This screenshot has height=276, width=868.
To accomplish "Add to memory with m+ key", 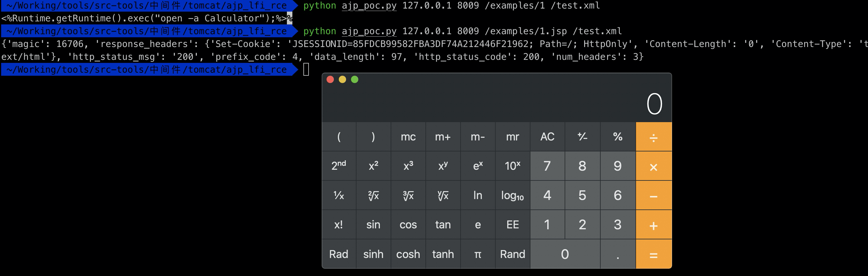I will click(443, 136).
